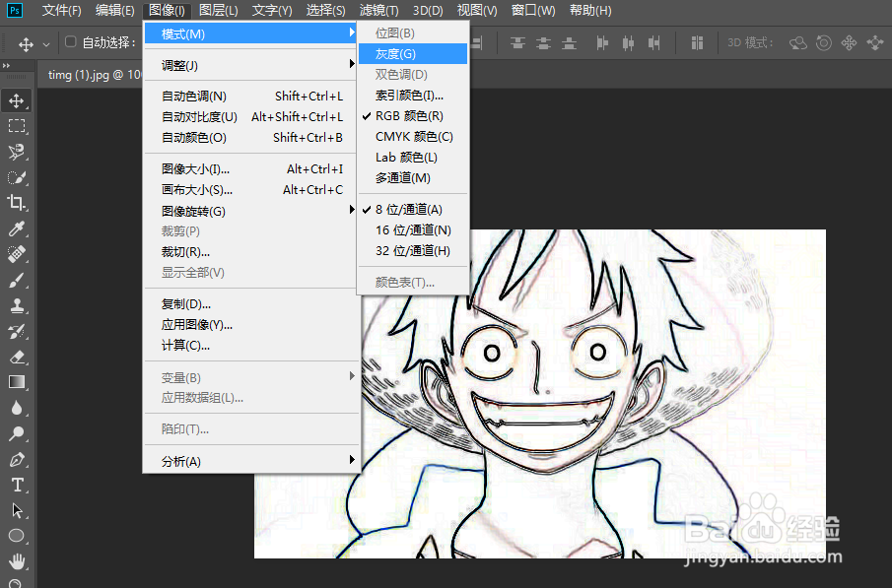892x588 pixels.
Task: Expand the 分析(A) submenu
Action: 251,461
